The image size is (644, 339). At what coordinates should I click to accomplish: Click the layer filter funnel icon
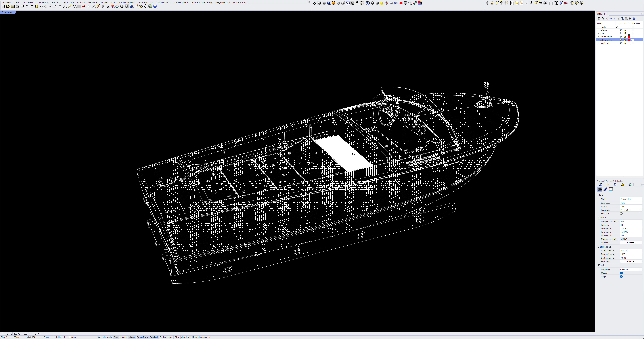[622, 19]
